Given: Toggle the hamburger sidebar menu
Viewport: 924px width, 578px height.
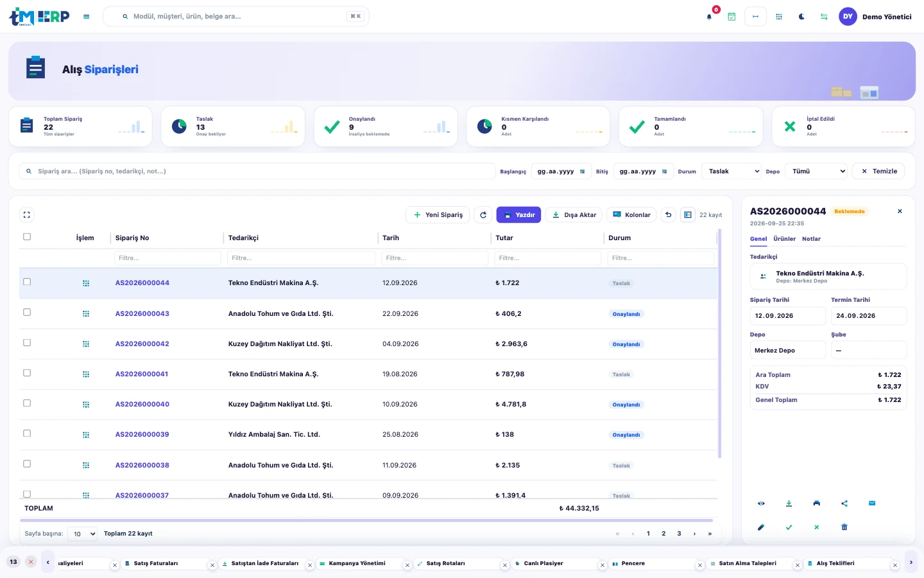Looking at the screenshot, I should coord(87,17).
